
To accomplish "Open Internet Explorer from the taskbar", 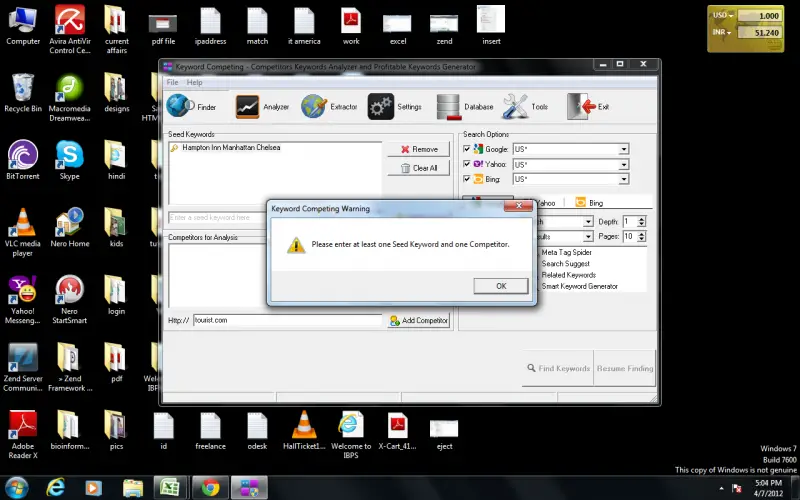I will click(55, 488).
